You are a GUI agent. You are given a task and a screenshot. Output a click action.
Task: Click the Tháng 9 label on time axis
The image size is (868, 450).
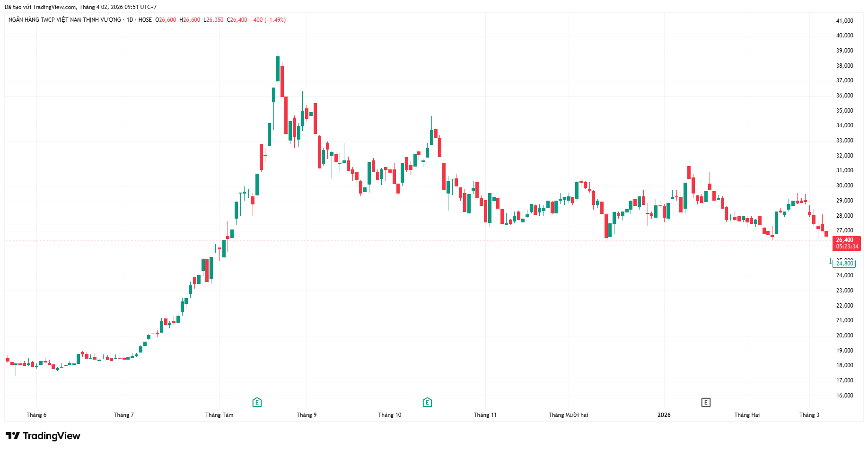pyautogui.click(x=307, y=415)
